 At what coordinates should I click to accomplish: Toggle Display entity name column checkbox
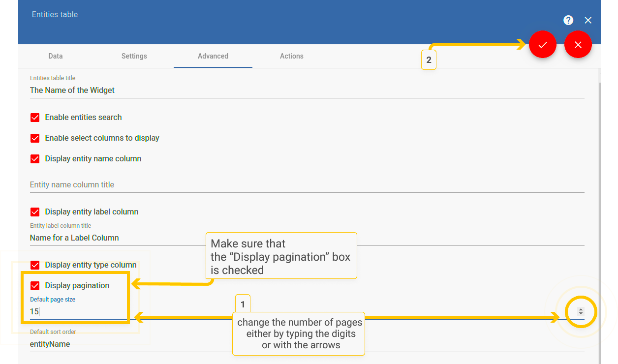(x=35, y=159)
